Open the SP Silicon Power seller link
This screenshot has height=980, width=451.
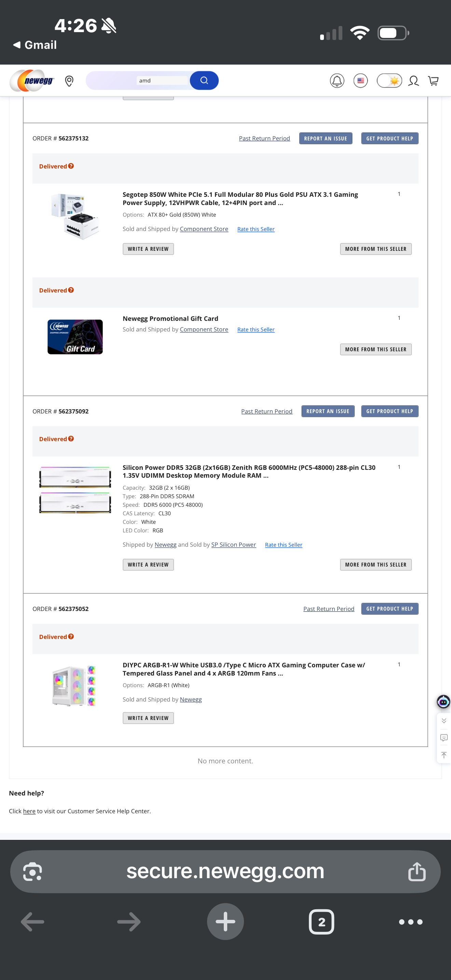(233, 544)
